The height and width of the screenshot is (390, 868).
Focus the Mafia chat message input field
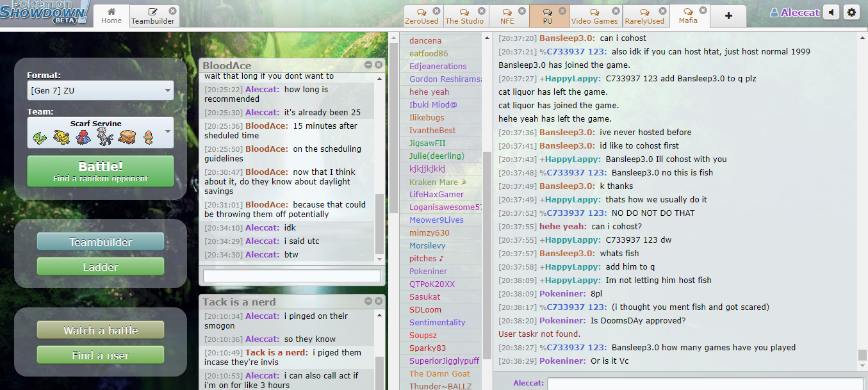pyautogui.click(x=701, y=384)
